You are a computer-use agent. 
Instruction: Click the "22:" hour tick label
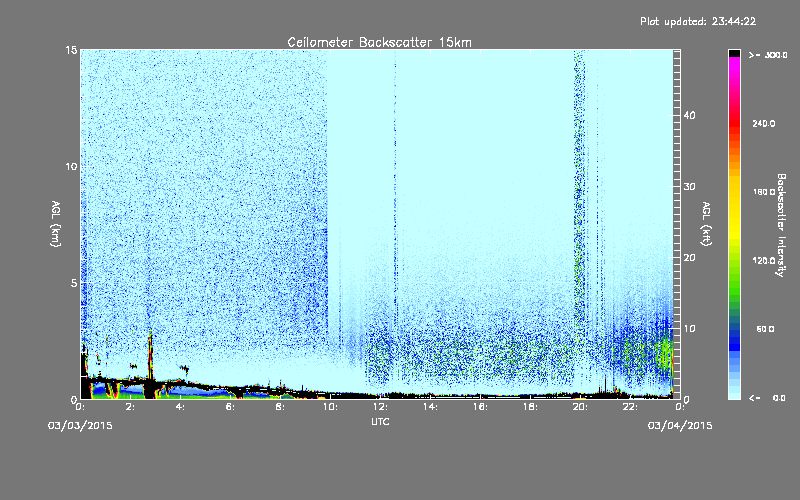click(630, 407)
